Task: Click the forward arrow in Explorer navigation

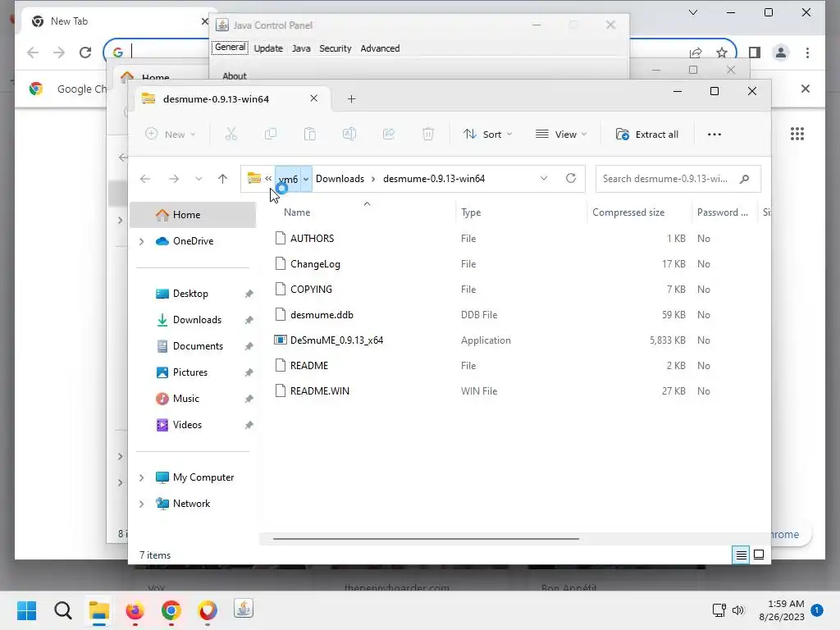Action: [x=174, y=179]
